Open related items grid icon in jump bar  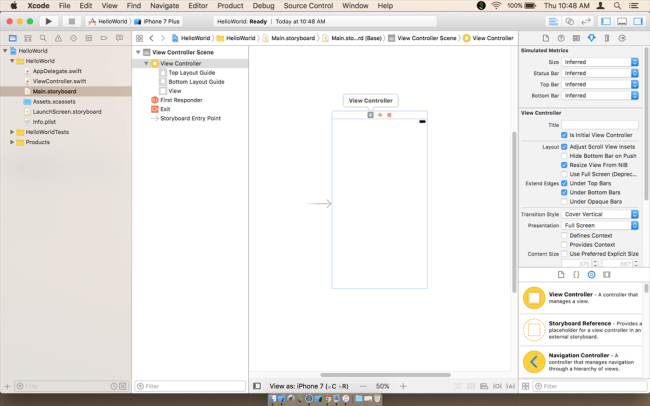[139, 38]
